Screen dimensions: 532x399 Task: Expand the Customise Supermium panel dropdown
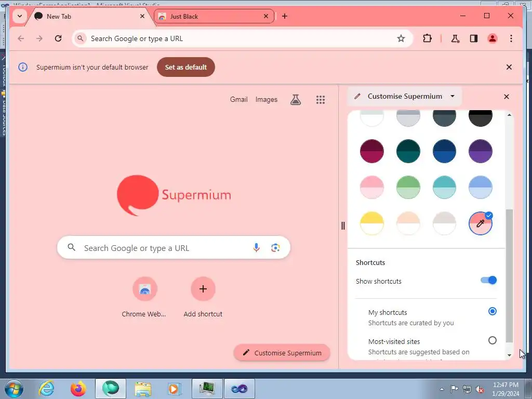(x=453, y=96)
